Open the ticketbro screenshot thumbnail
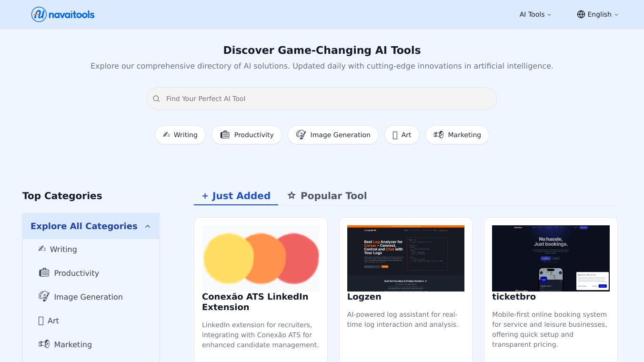Image resolution: width=644 pixels, height=362 pixels. pyautogui.click(x=551, y=258)
